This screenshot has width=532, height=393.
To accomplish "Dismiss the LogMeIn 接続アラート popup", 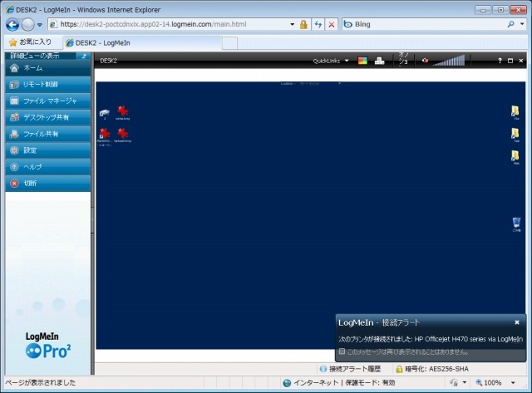I will pyautogui.click(x=517, y=322).
